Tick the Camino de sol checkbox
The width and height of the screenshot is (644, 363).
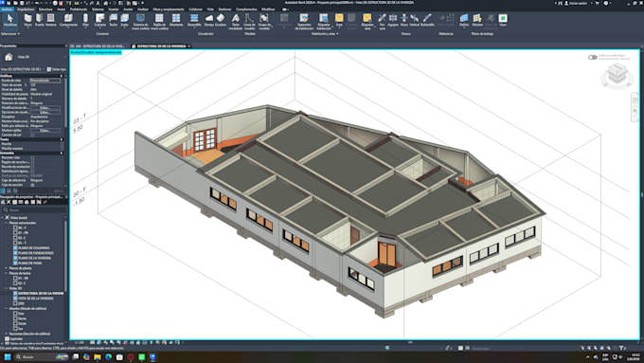pyautogui.click(x=32, y=135)
